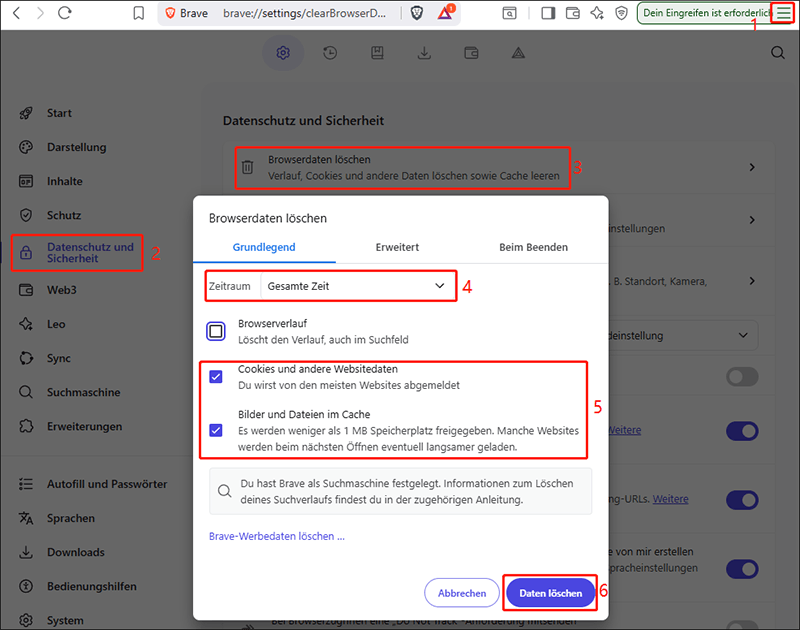Open the Downloads page icon in settings toolbar
The height and width of the screenshot is (630, 800).
click(424, 53)
